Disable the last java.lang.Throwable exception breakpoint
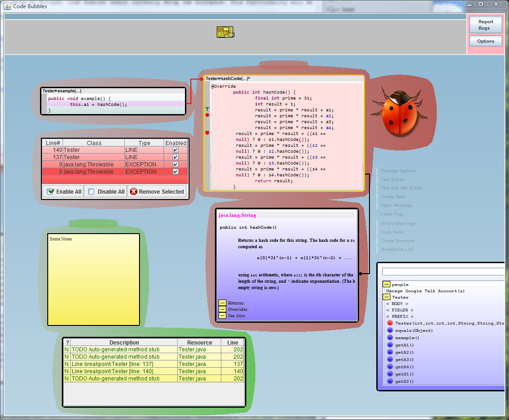509x420 pixels. click(175, 172)
